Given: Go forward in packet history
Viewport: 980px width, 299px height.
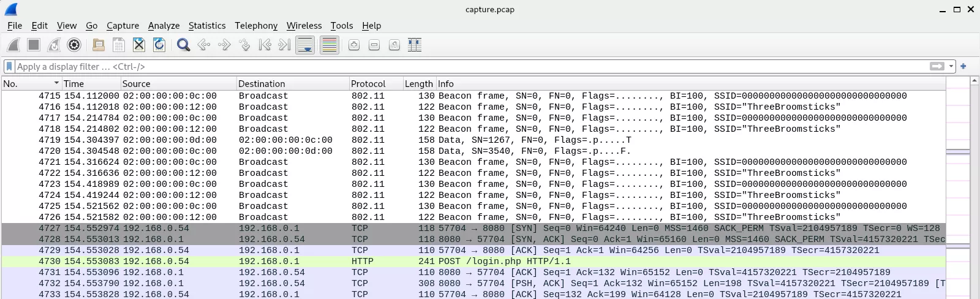Looking at the screenshot, I should tap(224, 45).
